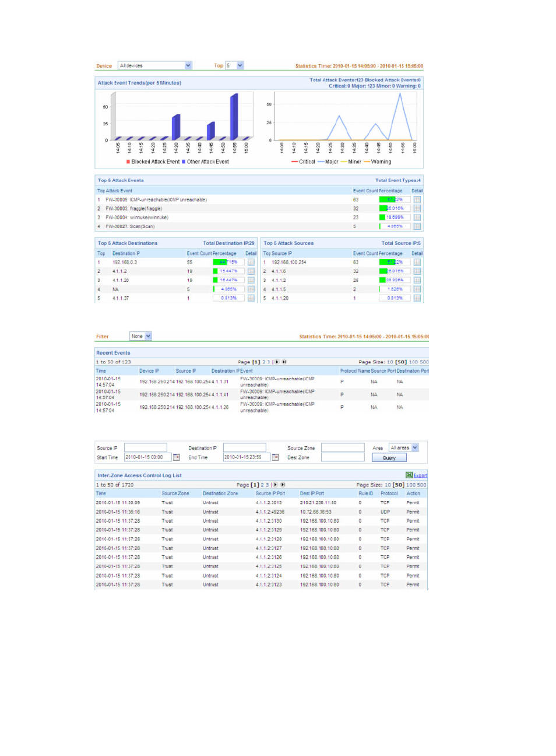Screen dimensions: 556x756
Task: Select 'FW-30003: fraggle(fraggle)' event row text
Action: (x=134, y=208)
